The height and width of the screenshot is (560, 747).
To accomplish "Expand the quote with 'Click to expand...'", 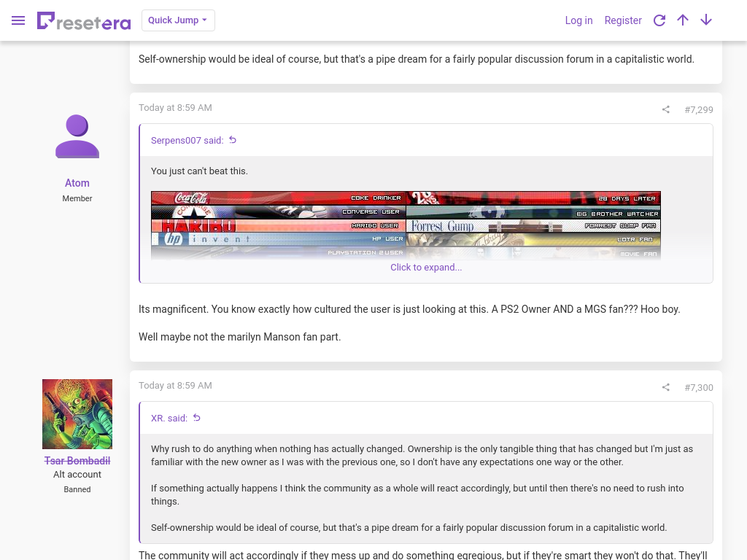I will (x=426, y=267).
